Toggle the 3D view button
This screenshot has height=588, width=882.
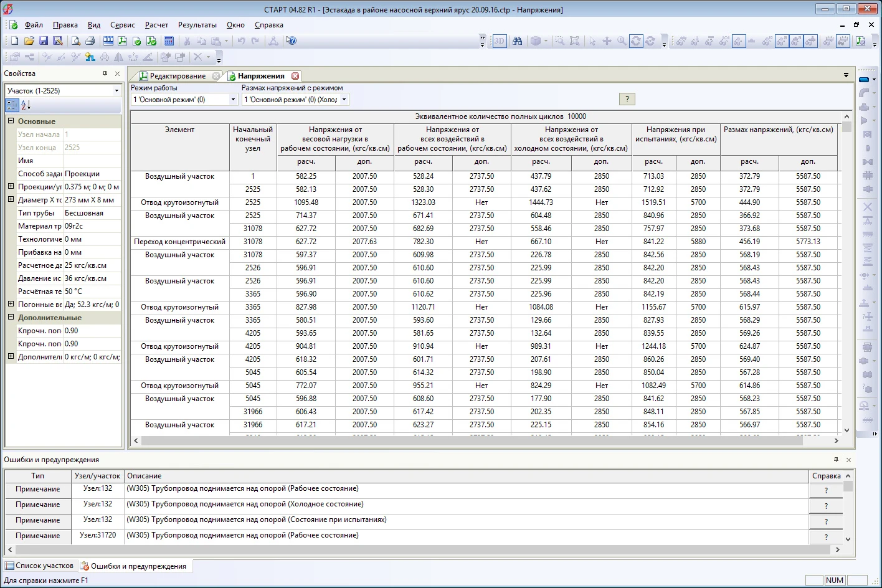point(500,41)
